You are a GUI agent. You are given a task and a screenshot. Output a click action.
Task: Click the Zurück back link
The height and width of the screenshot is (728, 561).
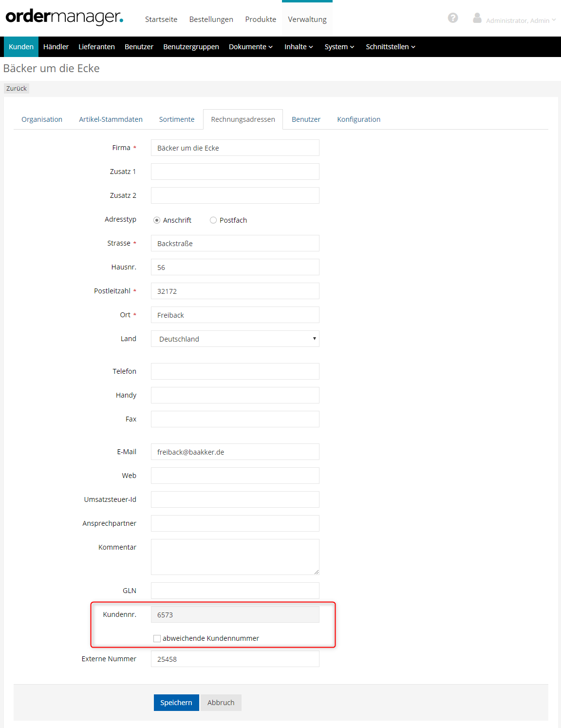[x=17, y=88]
